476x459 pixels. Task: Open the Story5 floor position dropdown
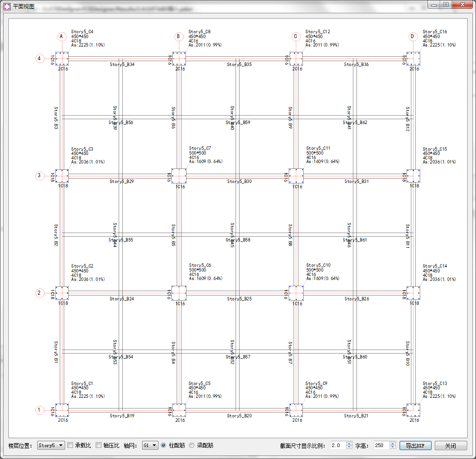click(51, 445)
